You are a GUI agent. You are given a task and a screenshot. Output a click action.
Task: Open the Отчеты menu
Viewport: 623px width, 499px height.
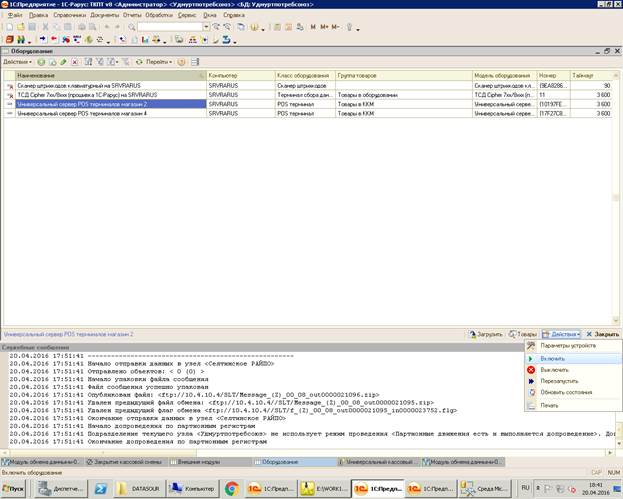click(132, 15)
